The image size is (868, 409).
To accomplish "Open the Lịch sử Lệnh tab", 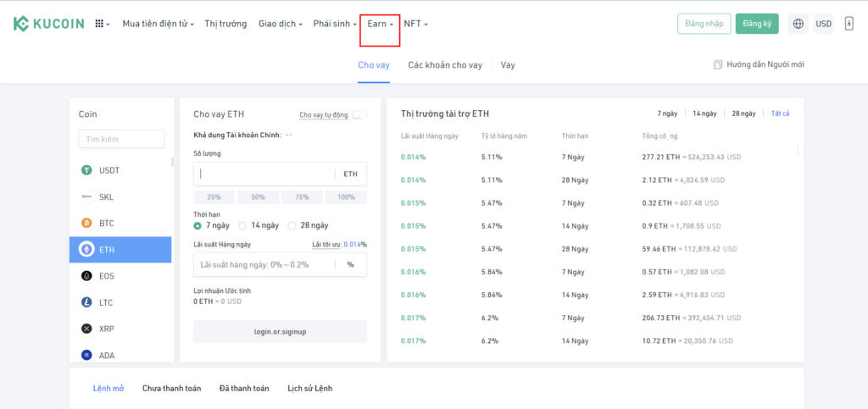I will click(x=309, y=389).
